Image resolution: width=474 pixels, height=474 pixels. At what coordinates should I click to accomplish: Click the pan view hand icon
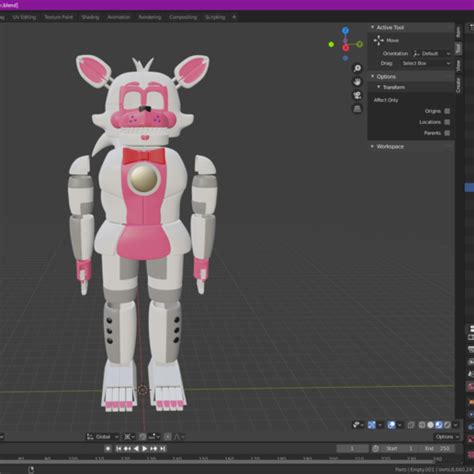pyautogui.click(x=357, y=82)
